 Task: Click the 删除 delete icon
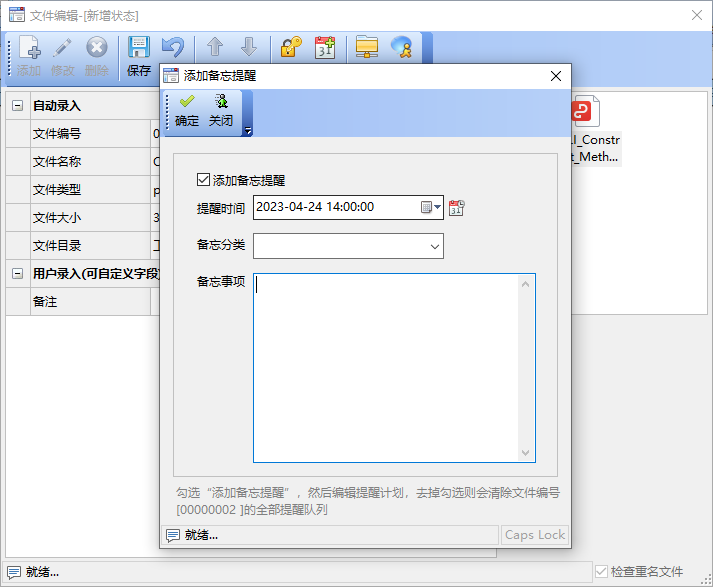96,47
